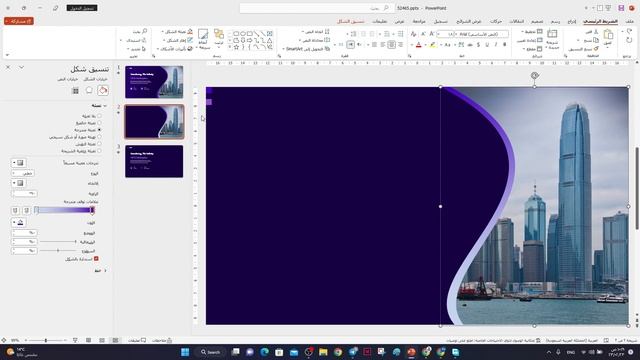Toggle Bold text formatting
Image resolution: width=640 pixels, height=360 pixels.
(x=504, y=45)
